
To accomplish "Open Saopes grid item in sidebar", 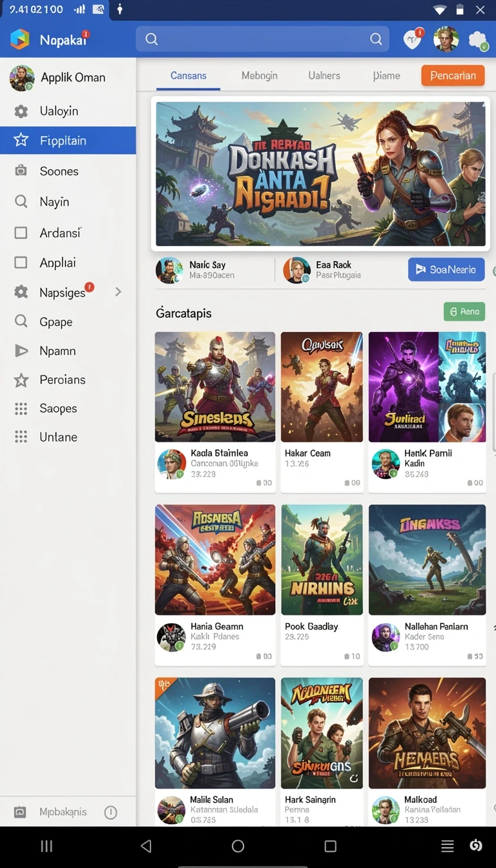I will click(68, 408).
